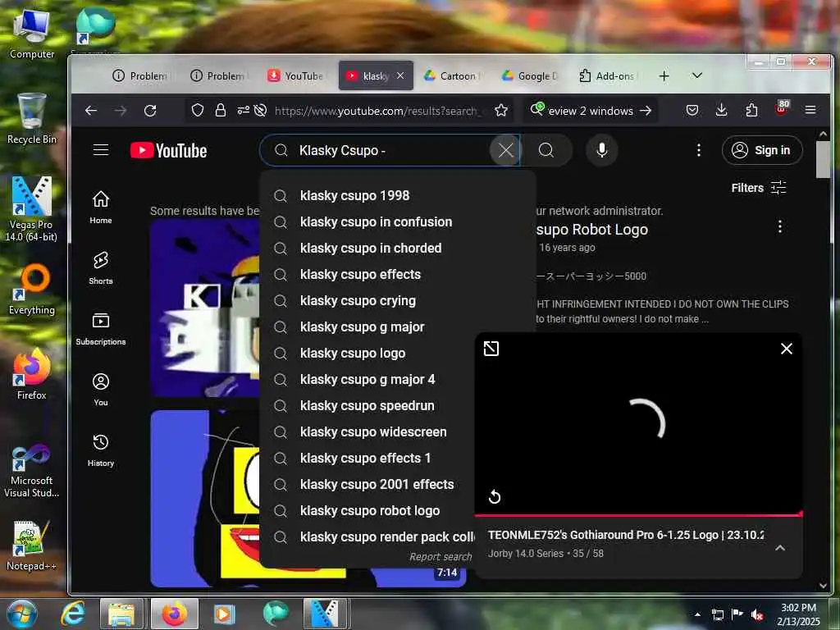Reload the current page
Image resolution: width=840 pixels, height=630 pixels.
[150, 111]
